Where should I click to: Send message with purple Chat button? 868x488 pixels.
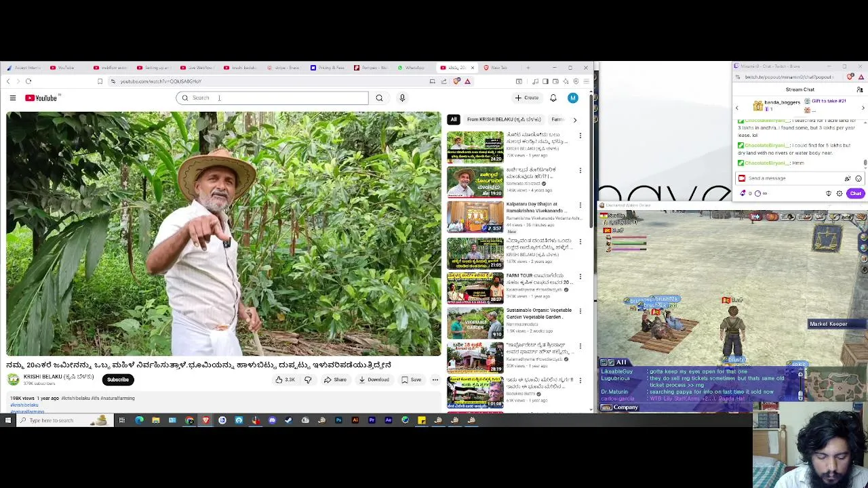pyautogui.click(x=856, y=194)
